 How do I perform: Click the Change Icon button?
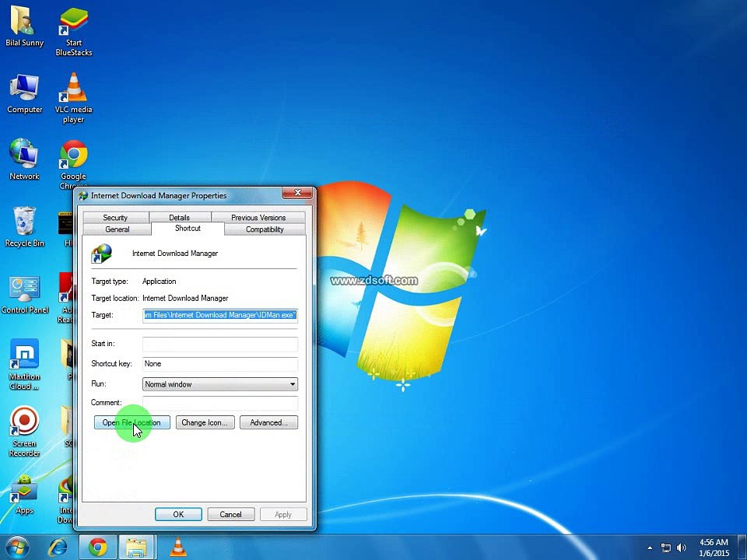coord(205,422)
